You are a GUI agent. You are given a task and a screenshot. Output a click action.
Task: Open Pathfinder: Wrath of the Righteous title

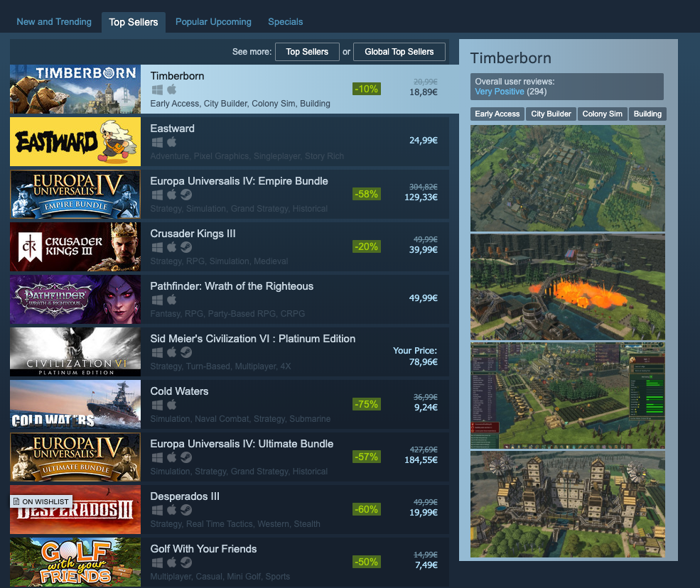[x=232, y=286]
